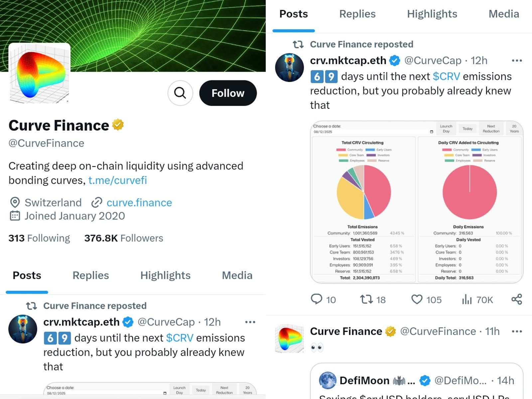The image size is (532, 399).
Task: Tap the share icon under the CRV post
Action: click(517, 299)
